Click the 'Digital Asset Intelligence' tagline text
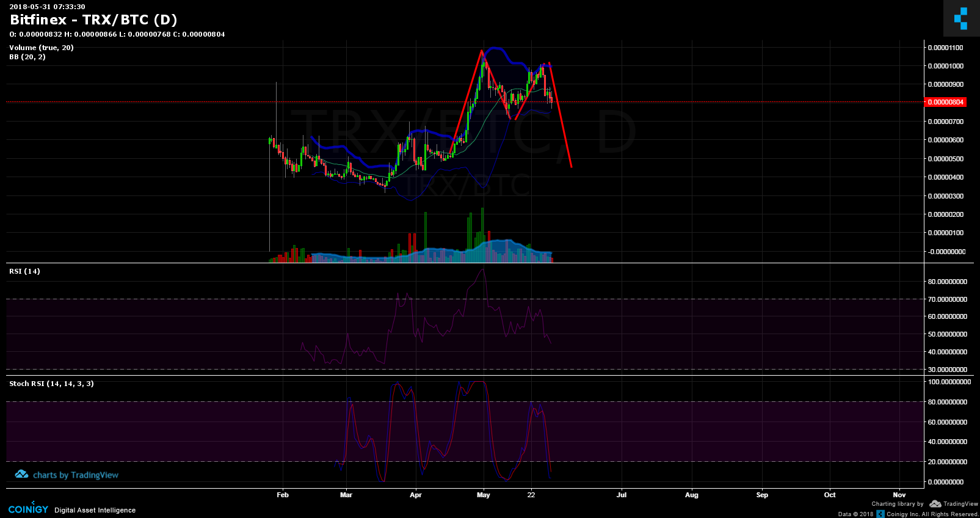Screen dimensions: 980x518 click(95, 510)
